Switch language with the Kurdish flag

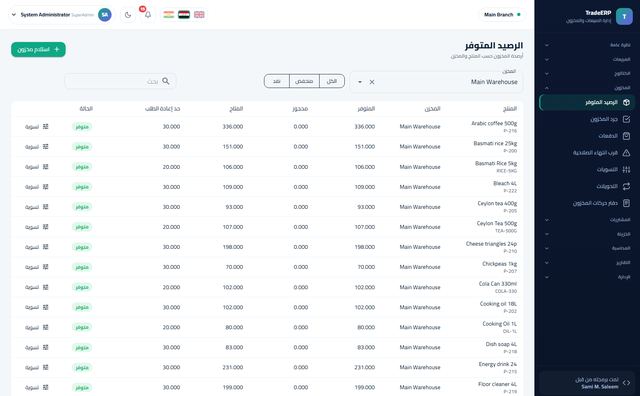(169, 15)
